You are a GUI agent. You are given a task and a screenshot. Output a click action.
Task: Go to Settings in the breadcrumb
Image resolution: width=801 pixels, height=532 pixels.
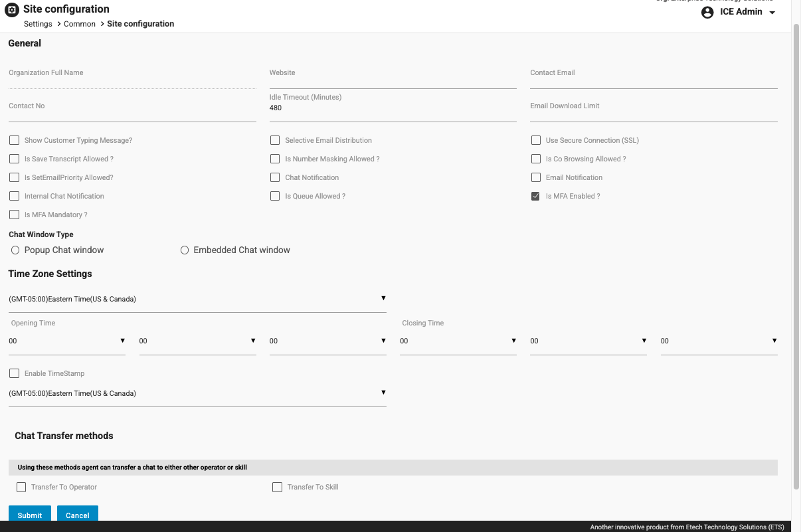(38, 24)
